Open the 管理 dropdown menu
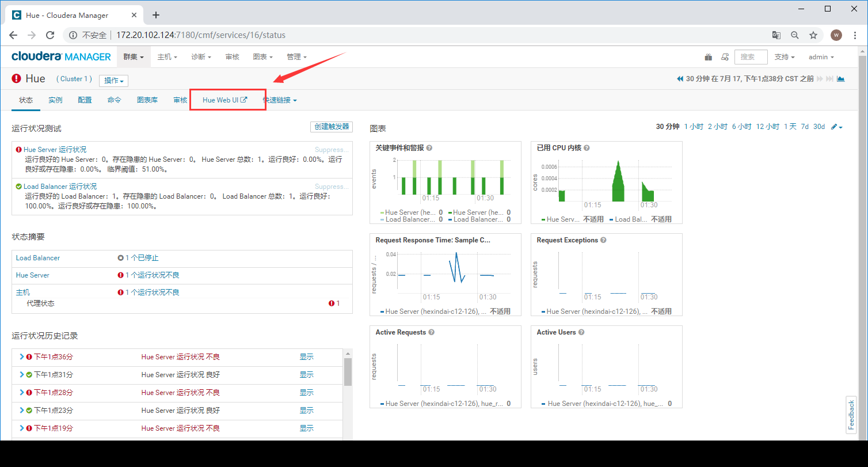 click(x=296, y=57)
